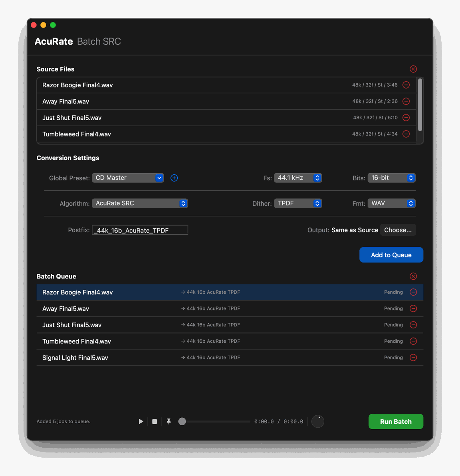460x476 pixels.
Task: Start audio preview playback
Action: (141, 421)
